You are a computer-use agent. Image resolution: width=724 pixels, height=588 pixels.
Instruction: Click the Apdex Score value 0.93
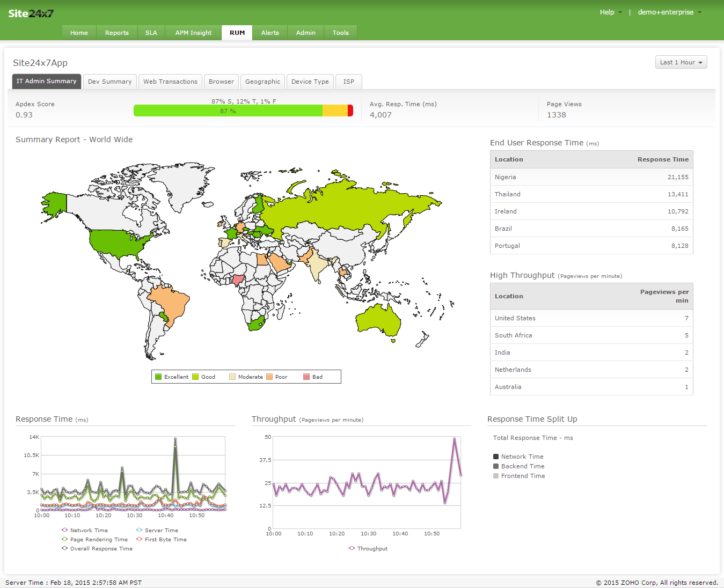[24, 115]
